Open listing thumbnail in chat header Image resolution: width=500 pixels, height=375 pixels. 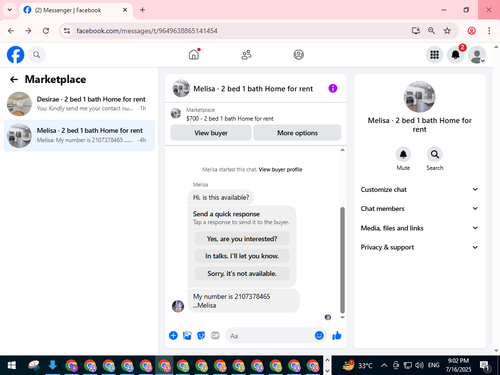(181, 88)
